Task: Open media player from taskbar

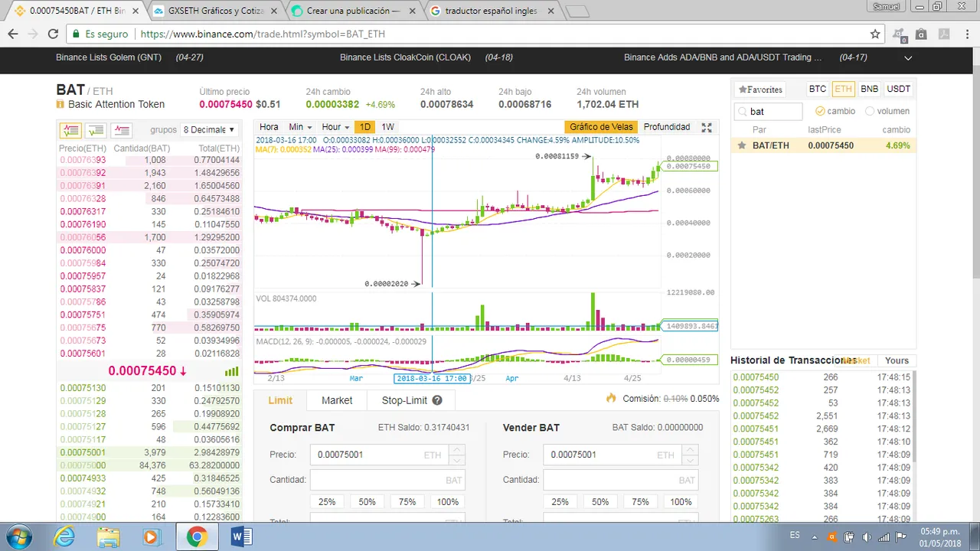Action: (151, 537)
